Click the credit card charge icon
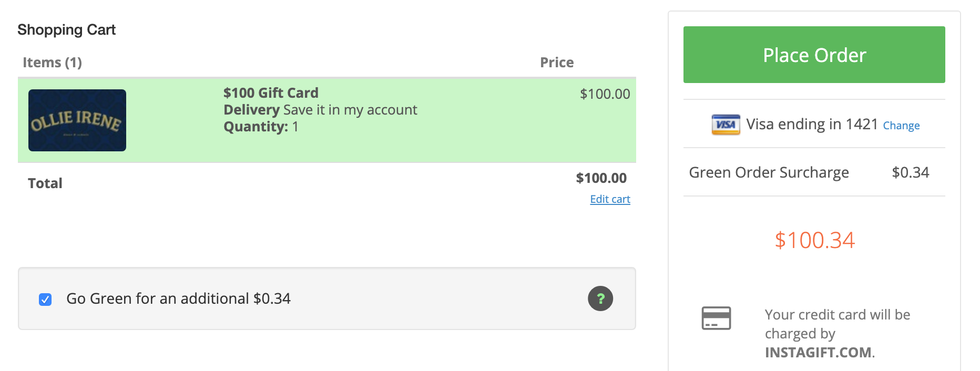This screenshot has width=980, height=371. [716, 318]
